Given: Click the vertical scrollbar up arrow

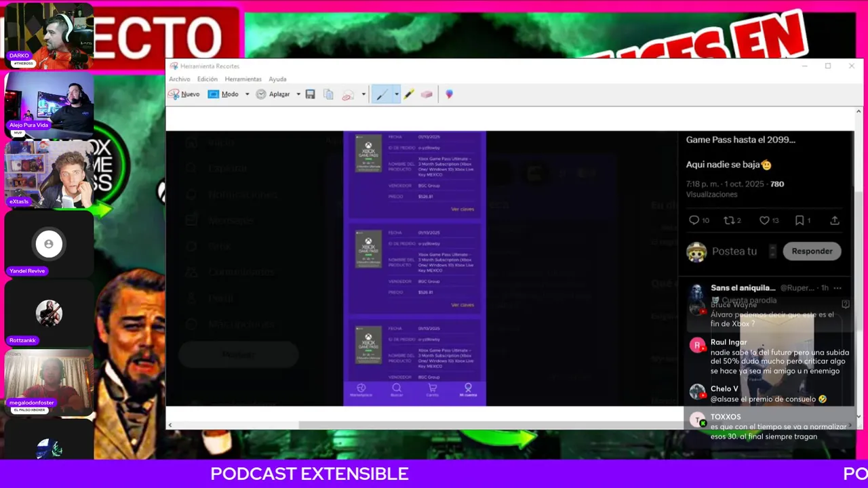Looking at the screenshot, I should coord(859,111).
